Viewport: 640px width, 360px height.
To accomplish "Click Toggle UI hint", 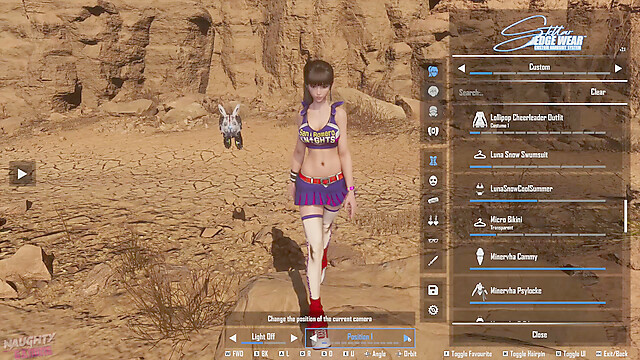I will (x=571, y=354).
